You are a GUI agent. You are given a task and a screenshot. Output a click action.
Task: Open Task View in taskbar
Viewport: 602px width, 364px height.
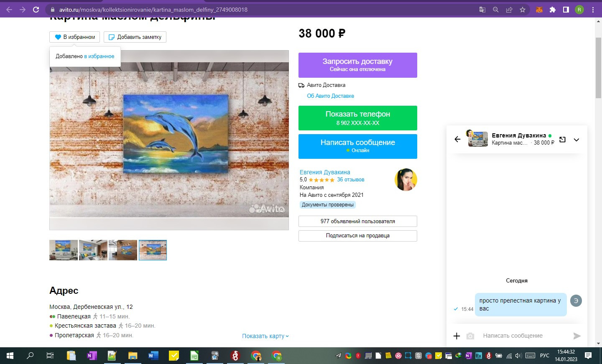(x=50, y=356)
